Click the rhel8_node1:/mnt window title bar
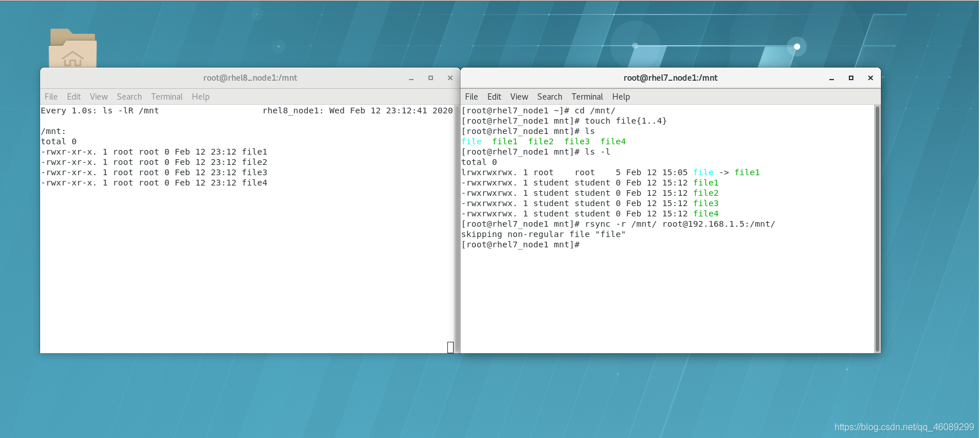This screenshot has width=980, height=438. click(x=250, y=78)
